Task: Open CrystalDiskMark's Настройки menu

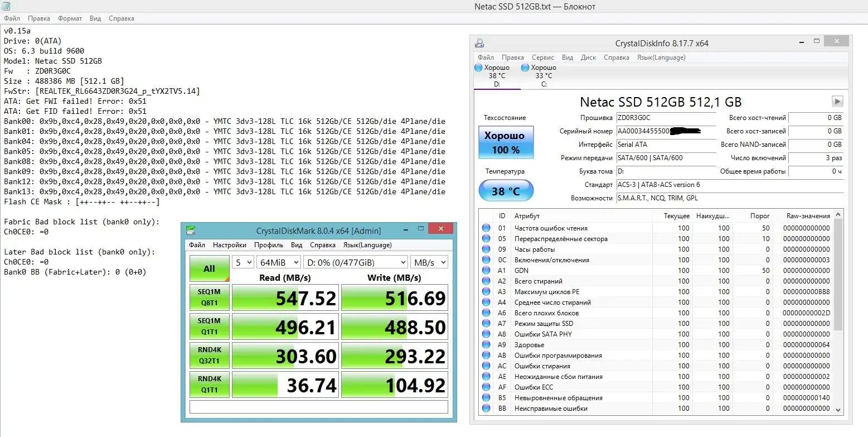Action: 229,245
